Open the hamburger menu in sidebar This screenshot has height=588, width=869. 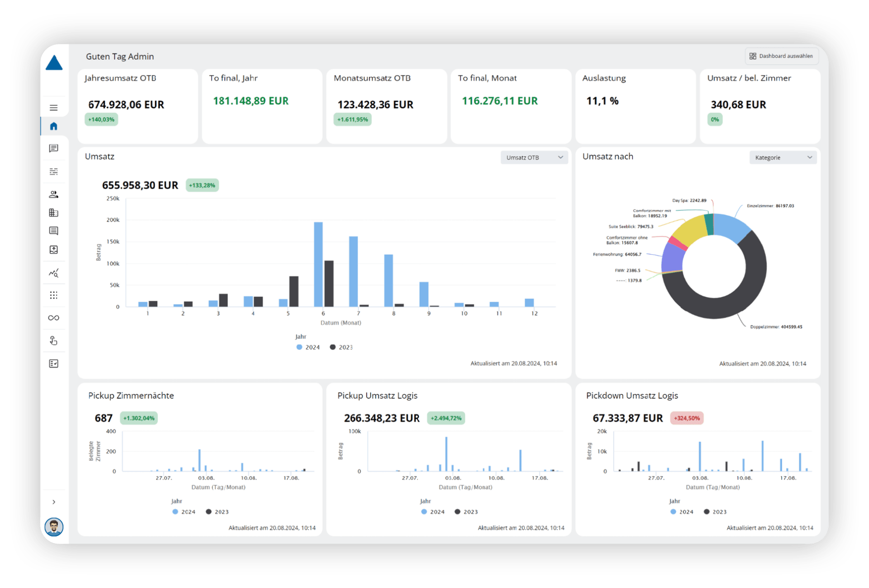pyautogui.click(x=53, y=108)
